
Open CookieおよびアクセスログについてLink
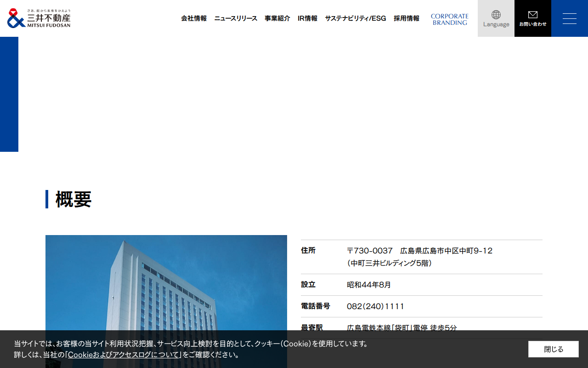(x=124, y=355)
